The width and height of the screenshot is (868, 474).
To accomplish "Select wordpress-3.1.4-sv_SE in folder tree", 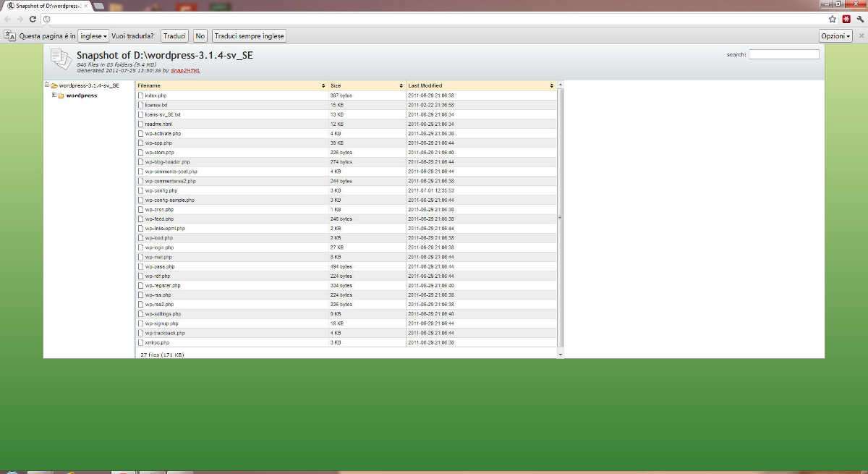I will tap(89, 85).
